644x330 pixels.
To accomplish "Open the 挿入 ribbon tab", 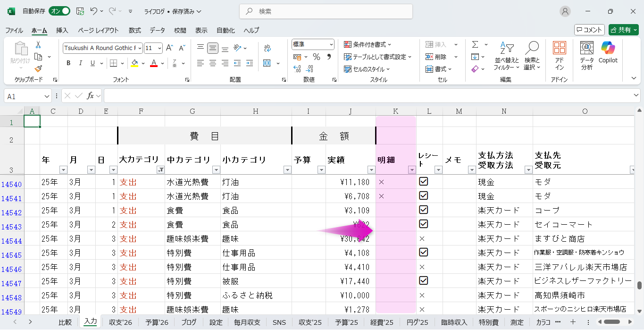I will tap(62, 30).
